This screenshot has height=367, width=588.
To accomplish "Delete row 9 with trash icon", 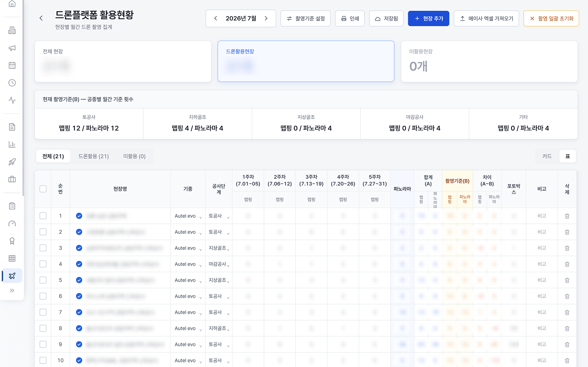I will (x=567, y=344).
